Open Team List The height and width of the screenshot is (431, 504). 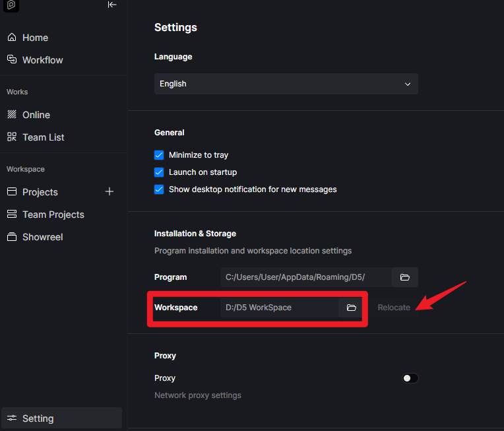pos(43,137)
